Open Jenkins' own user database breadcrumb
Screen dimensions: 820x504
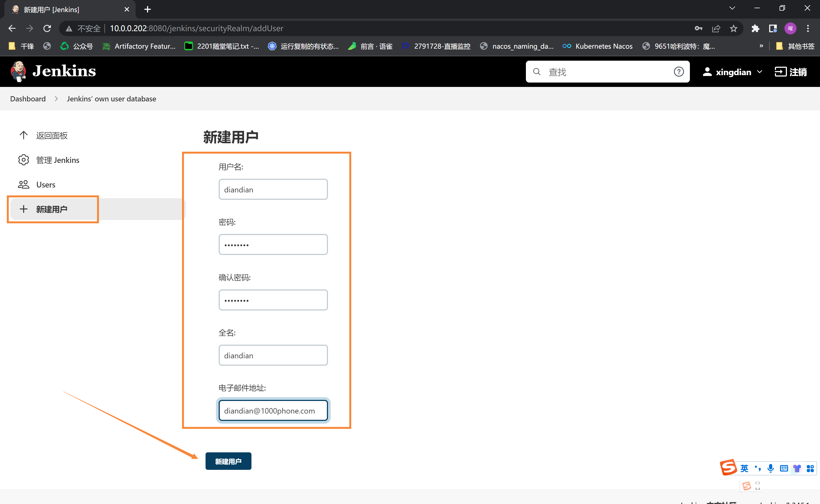point(111,99)
